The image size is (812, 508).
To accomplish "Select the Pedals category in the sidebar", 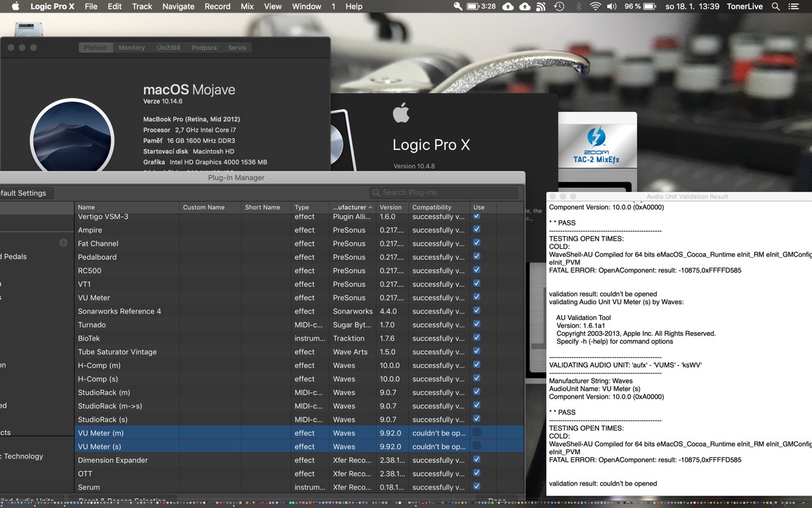I will [14, 257].
